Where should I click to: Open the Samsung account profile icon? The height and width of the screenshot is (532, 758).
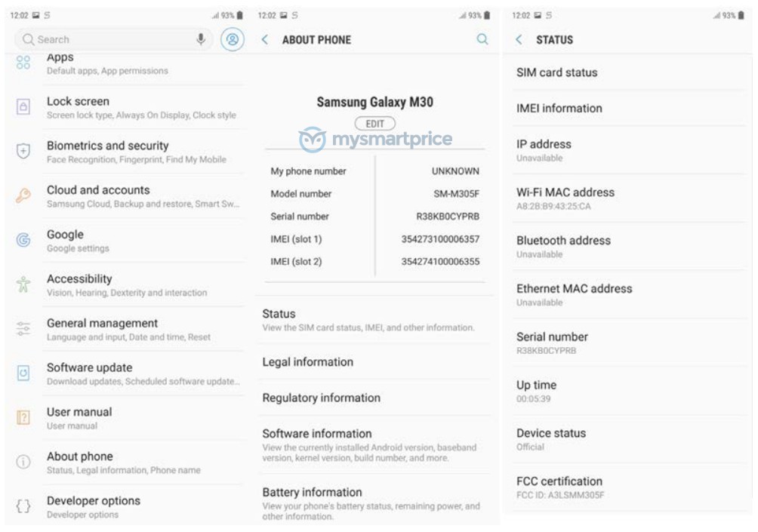coord(232,39)
